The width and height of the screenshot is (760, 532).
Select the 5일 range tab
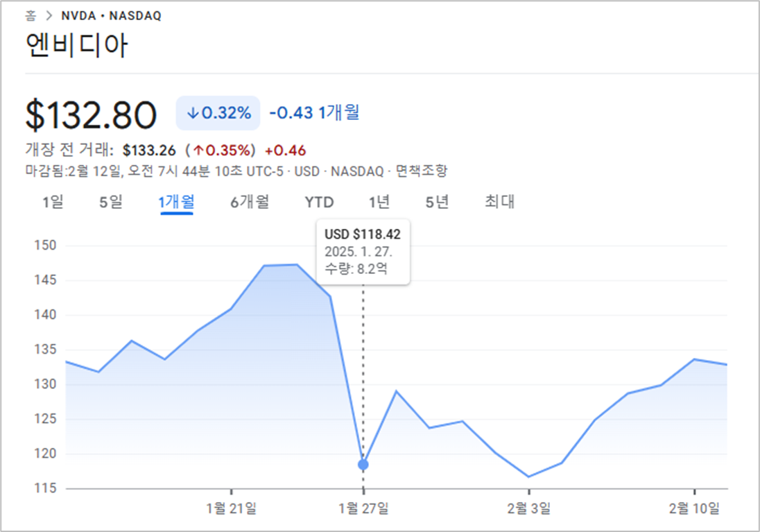point(111,202)
